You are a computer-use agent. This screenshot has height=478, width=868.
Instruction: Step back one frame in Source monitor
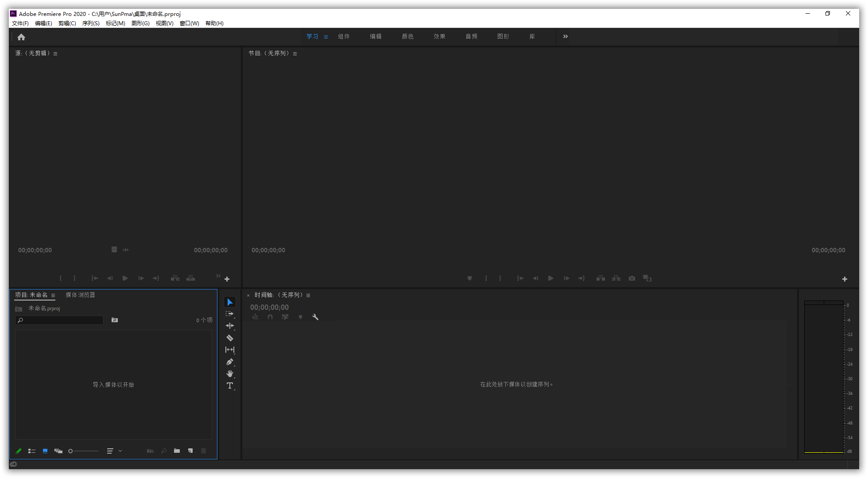tap(110, 278)
